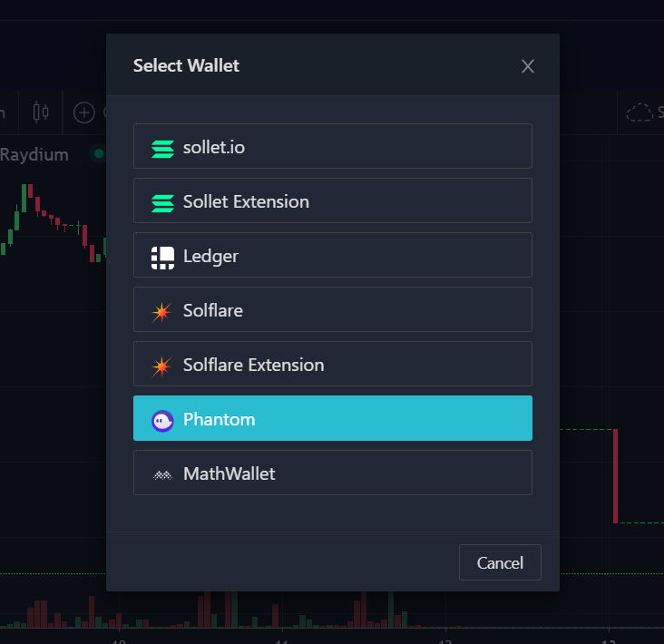Select Sollet Extension from the wallet list
The width and height of the screenshot is (664, 644).
pyautogui.click(x=332, y=201)
